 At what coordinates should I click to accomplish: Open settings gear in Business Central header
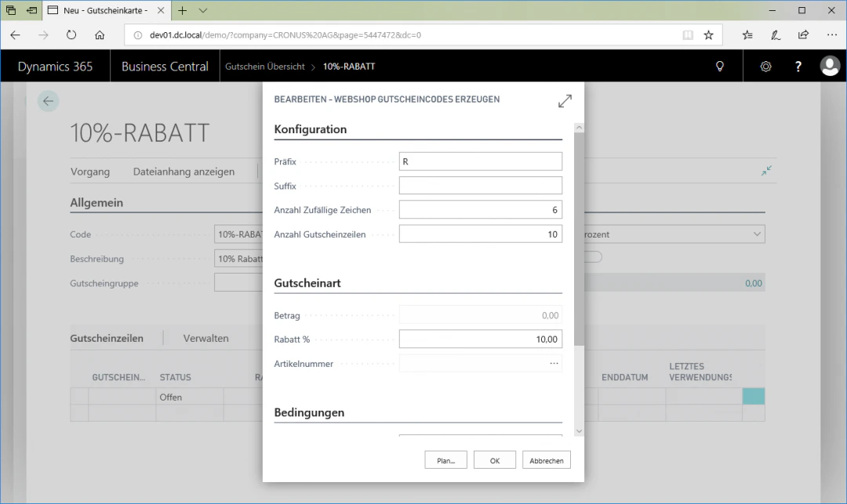point(765,67)
